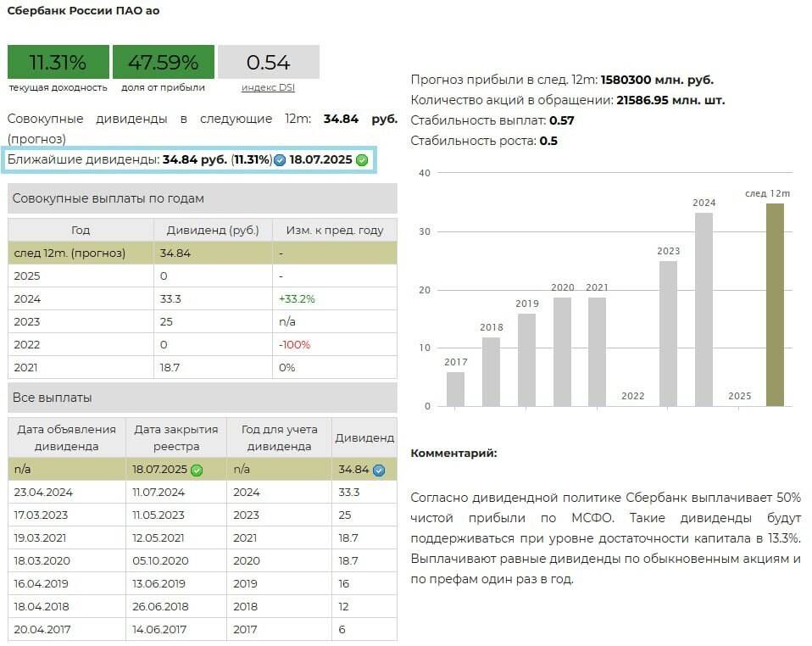Select the olive след 12m chart bar
812x646 pixels.
775,304
